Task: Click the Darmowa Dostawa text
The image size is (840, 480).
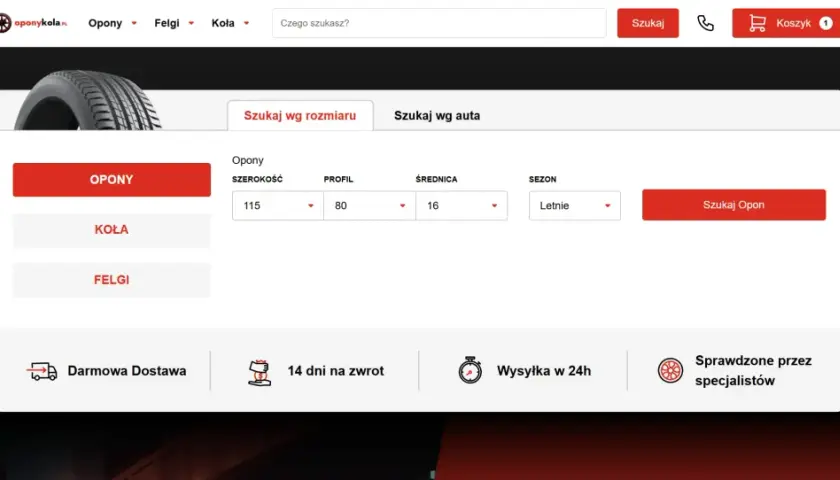Action: (x=127, y=371)
